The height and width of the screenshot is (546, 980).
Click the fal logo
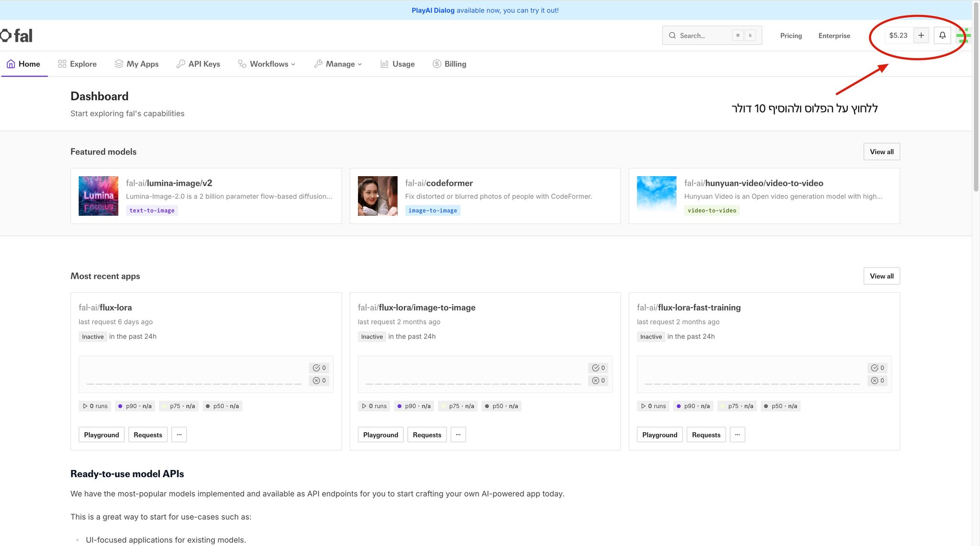[17, 35]
